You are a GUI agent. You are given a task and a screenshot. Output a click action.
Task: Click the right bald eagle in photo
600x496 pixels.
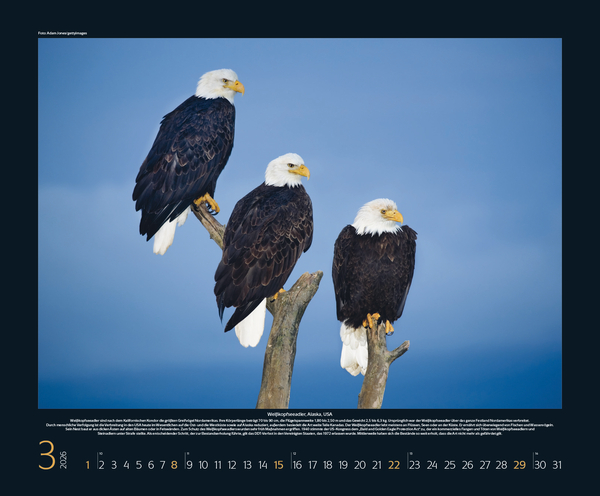click(x=373, y=270)
